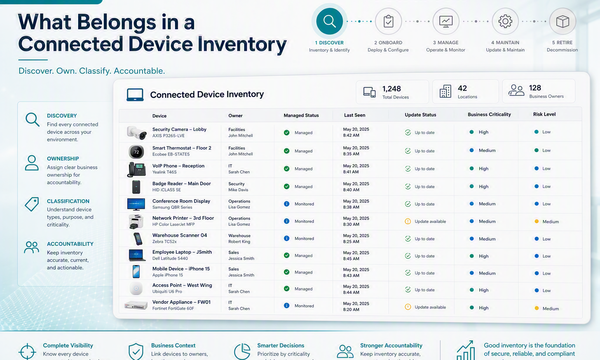Click the Mike Davis owner name
Image resolution: width=600 pixels, height=360 pixels.
238,190
